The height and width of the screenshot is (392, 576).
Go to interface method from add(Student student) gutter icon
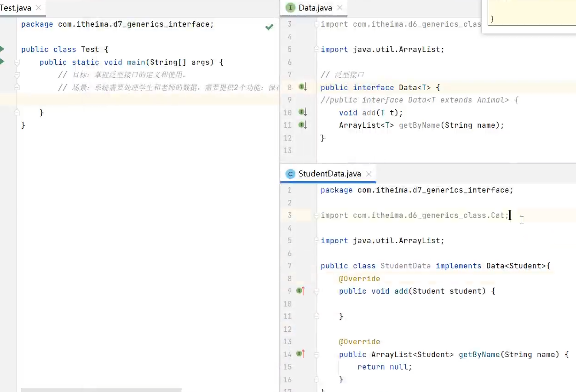point(301,290)
